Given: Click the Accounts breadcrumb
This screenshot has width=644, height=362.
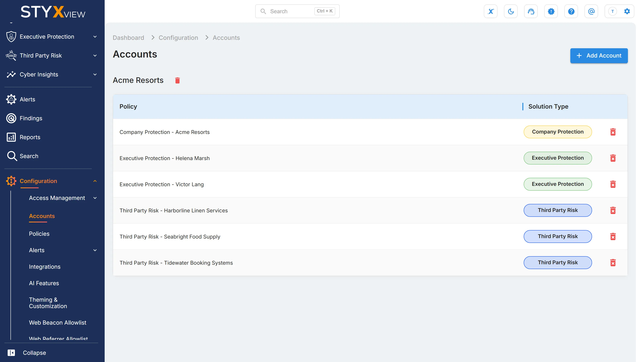Looking at the screenshot, I should pos(226,37).
